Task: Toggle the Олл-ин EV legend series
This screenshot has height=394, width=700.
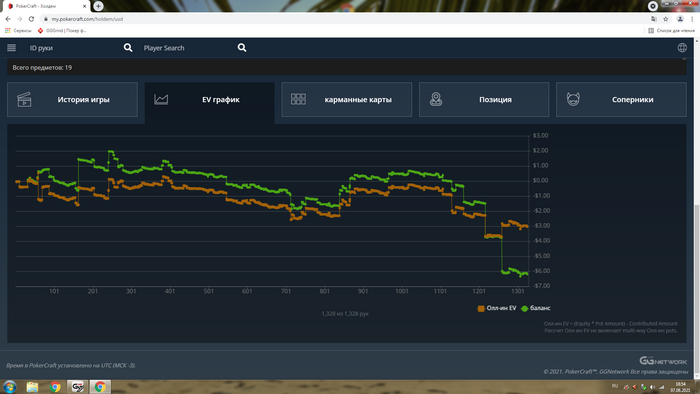Action: click(497, 308)
